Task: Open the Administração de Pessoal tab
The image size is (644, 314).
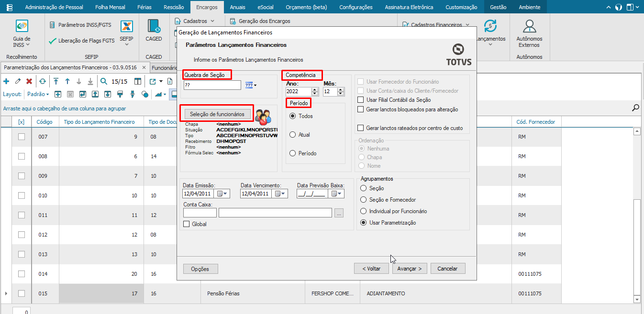Action: (54, 7)
